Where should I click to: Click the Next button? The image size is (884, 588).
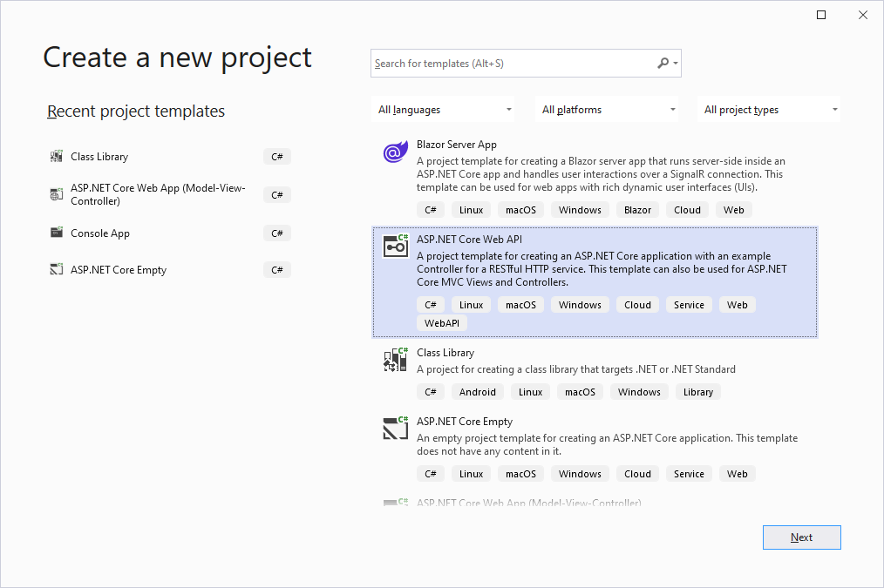[x=801, y=537]
